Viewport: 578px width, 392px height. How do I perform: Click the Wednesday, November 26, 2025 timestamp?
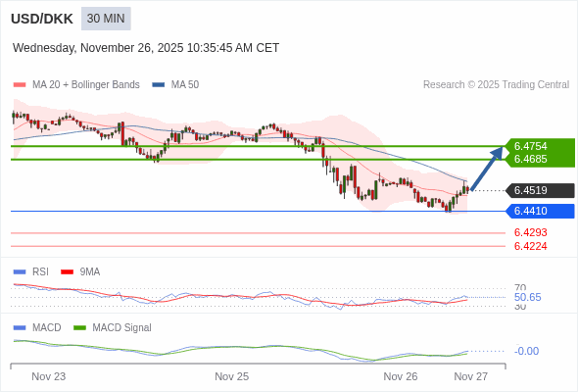click(146, 48)
